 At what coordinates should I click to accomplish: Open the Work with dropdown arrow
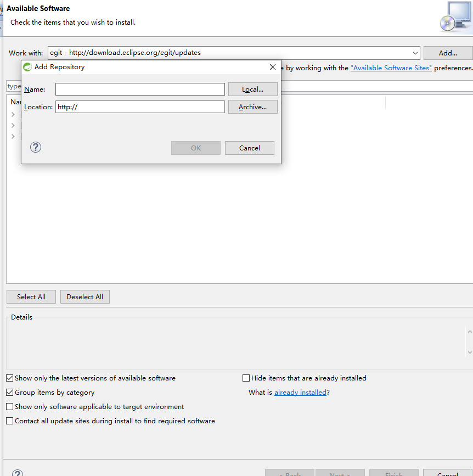click(x=415, y=53)
